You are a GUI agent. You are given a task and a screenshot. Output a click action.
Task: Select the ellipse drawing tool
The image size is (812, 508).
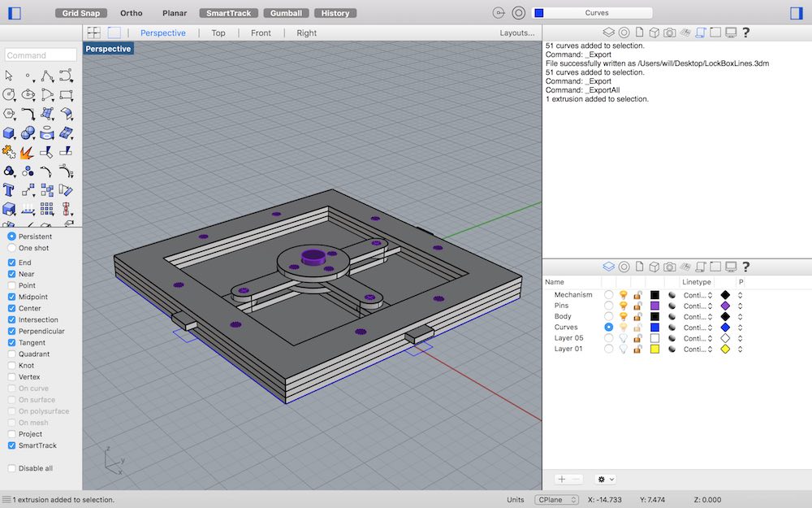tap(28, 94)
